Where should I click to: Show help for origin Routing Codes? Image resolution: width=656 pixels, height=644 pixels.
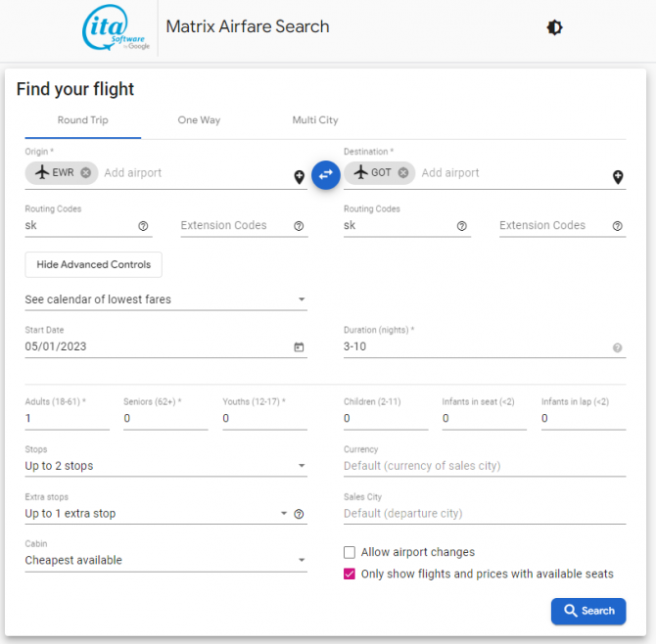tap(143, 226)
